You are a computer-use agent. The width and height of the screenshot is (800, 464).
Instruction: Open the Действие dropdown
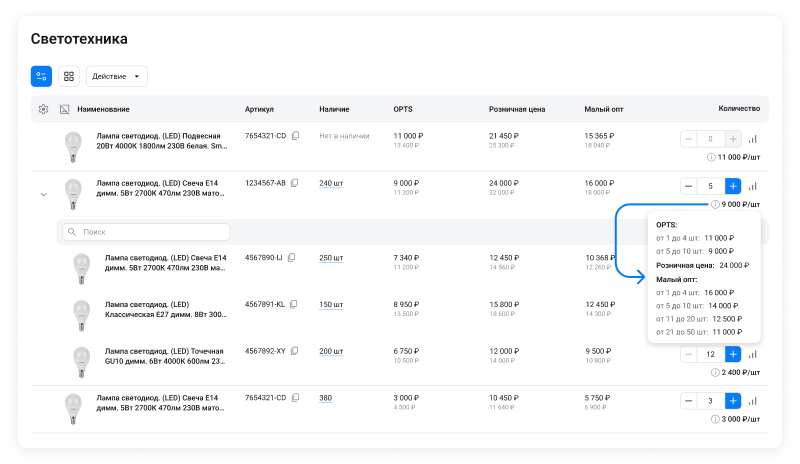point(117,76)
